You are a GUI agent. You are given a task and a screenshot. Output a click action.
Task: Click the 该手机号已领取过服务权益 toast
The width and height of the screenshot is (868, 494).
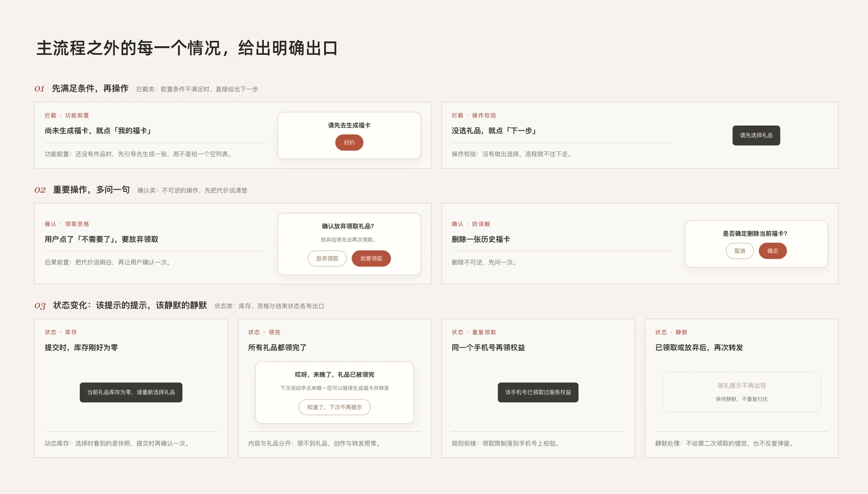pyautogui.click(x=538, y=392)
